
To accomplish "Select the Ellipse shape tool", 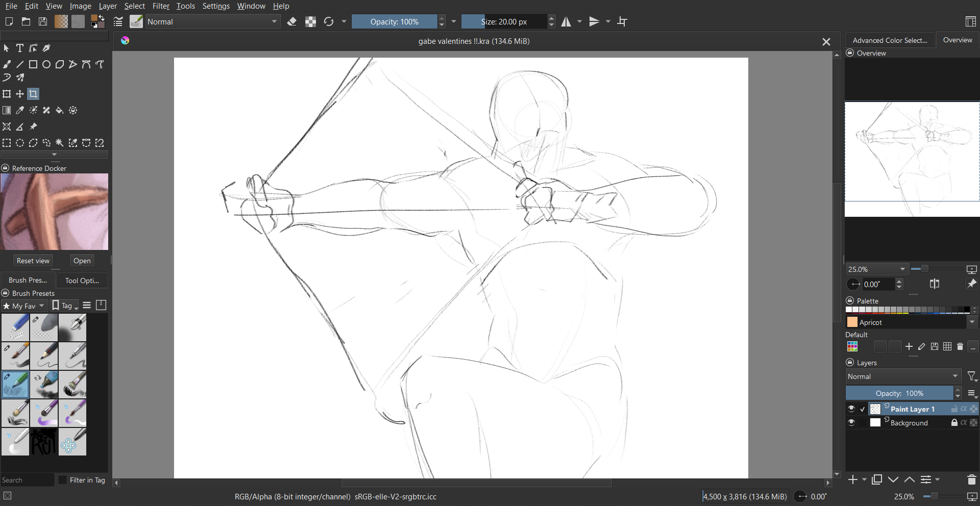I will point(46,64).
